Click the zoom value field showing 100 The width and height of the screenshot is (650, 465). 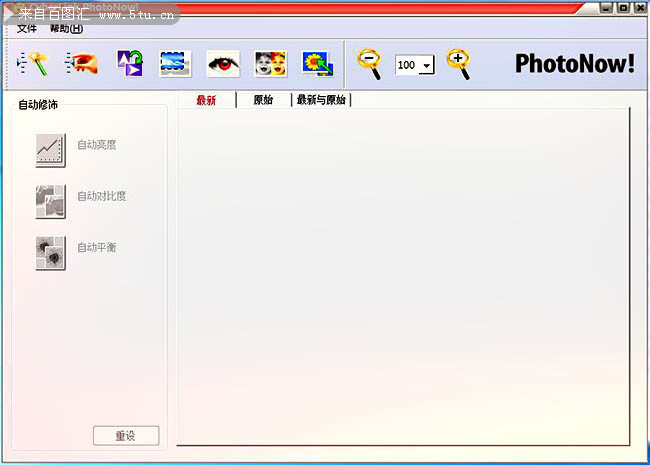408,66
